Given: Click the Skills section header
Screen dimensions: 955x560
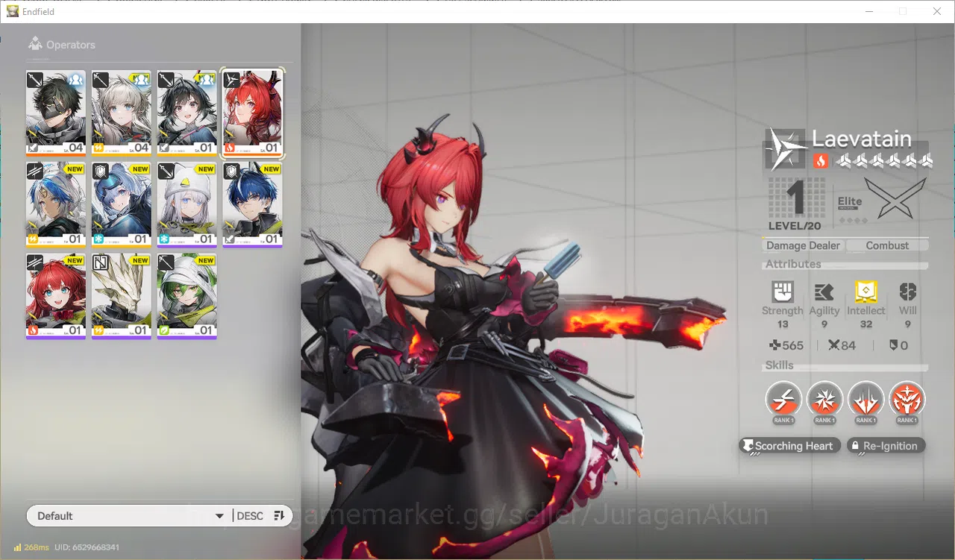Looking at the screenshot, I should click(780, 365).
